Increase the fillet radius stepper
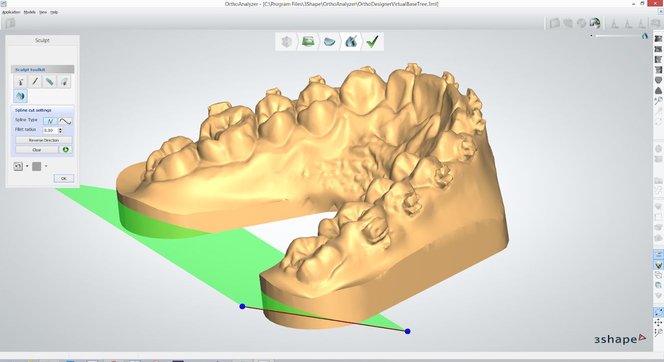This screenshot has height=362, width=664. pyautogui.click(x=60, y=129)
